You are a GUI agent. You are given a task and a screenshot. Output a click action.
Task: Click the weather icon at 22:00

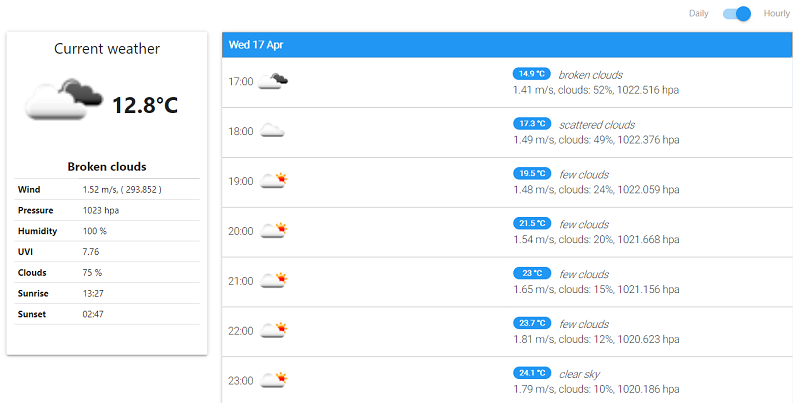pyautogui.click(x=273, y=330)
